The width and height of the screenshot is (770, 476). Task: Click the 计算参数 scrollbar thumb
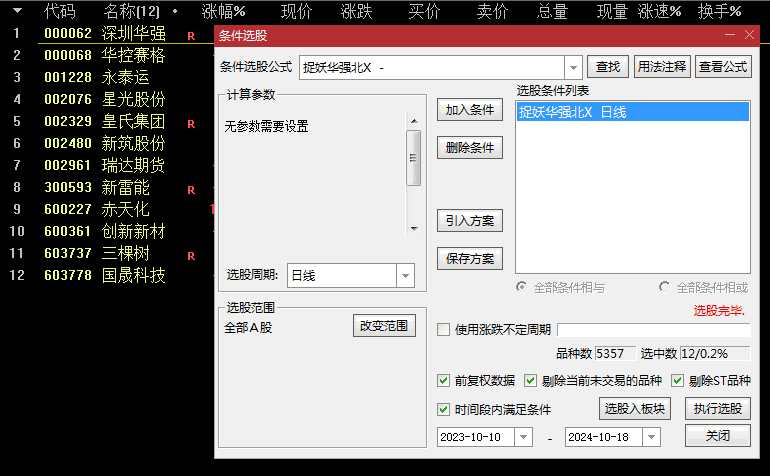[413, 158]
